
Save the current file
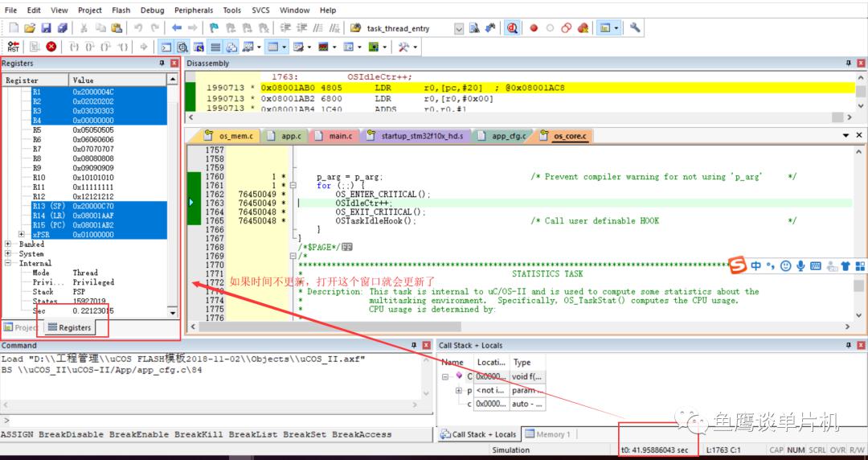click(47, 27)
